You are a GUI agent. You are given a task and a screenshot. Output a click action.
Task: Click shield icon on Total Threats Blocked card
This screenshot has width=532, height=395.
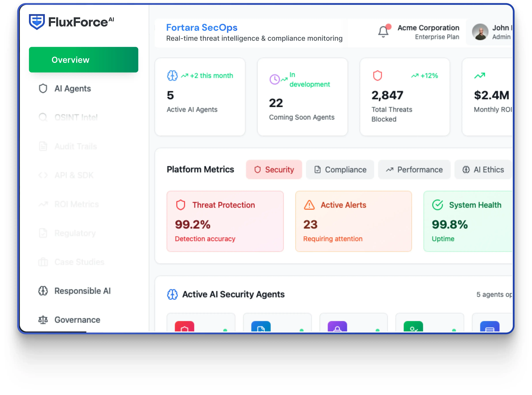click(x=377, y=76)
